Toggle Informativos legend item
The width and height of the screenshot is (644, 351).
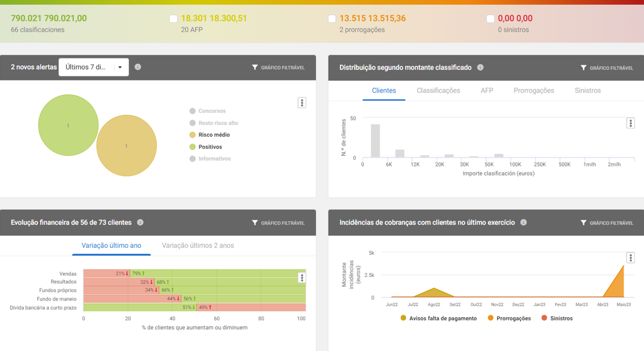pyautogui.click(x=210, y=159)
